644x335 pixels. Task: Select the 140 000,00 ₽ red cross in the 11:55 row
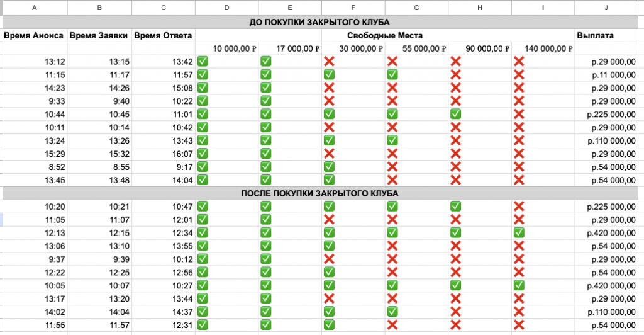[x=519, y=325]
